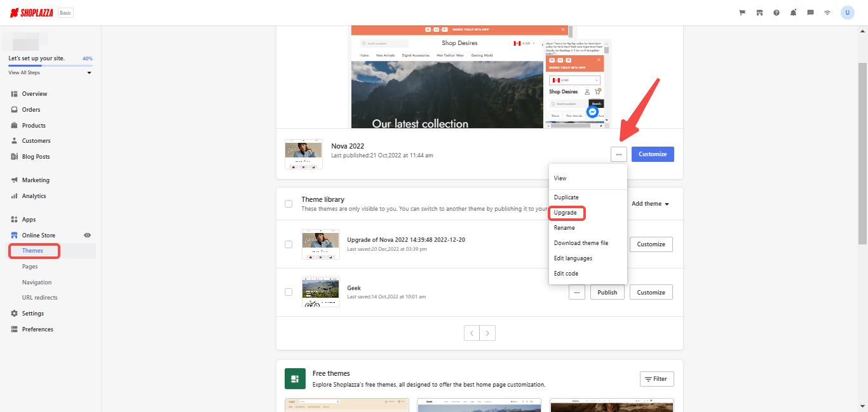Open the storefront icon in top bar
This screenshot has width=868, height=412.
[759, 13]
